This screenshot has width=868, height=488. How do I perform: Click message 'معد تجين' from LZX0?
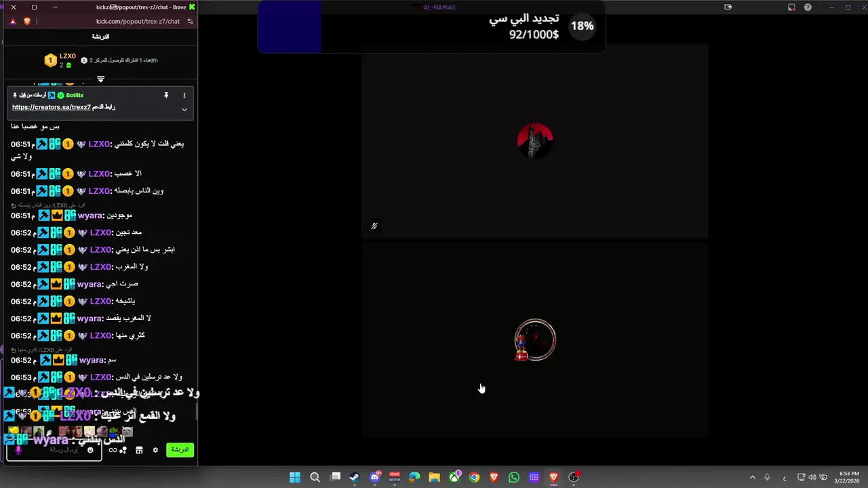tap(127, 232)
